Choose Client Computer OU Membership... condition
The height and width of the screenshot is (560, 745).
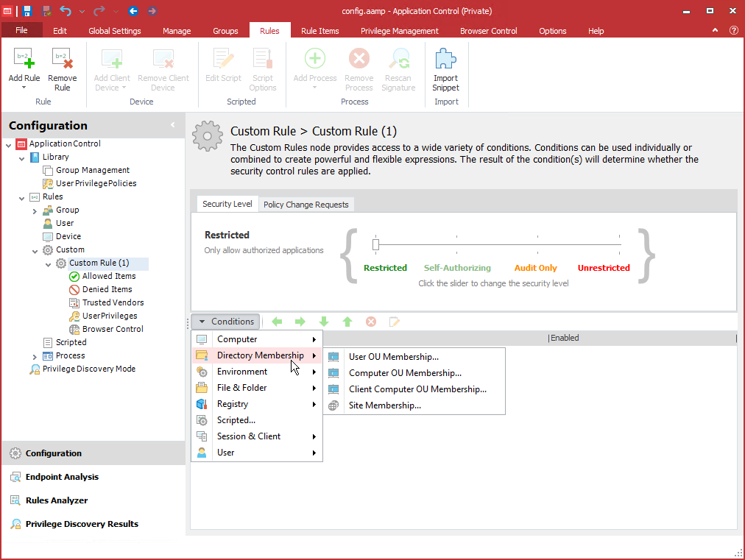414,389
